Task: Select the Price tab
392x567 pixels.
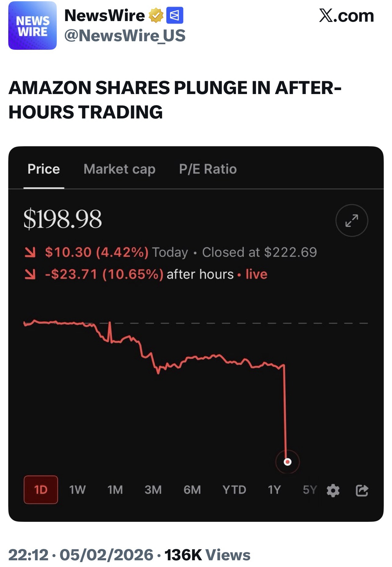Action: (x=44, y=169)
